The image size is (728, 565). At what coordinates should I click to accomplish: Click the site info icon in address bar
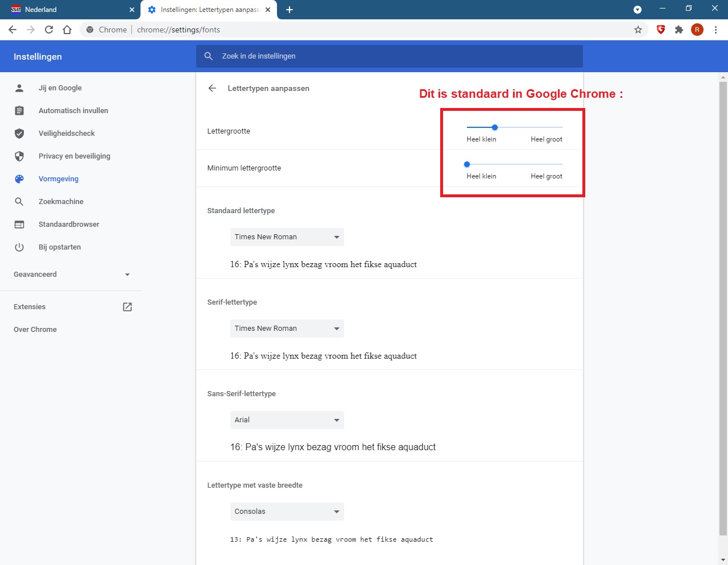[90, 30]
